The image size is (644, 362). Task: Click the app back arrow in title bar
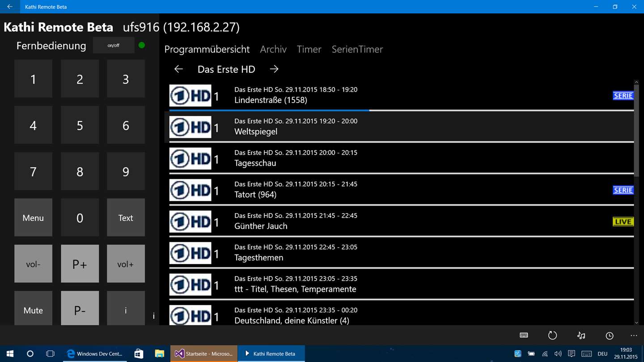coord(10,7)
